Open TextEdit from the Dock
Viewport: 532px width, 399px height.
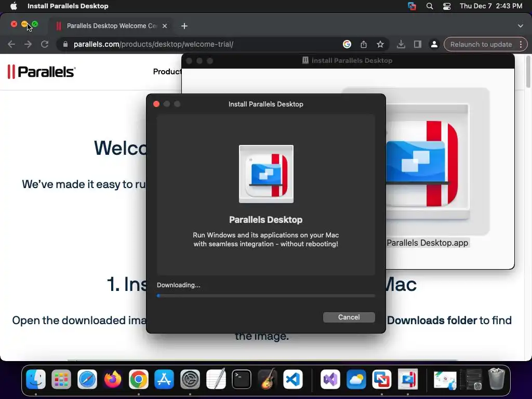216,379
